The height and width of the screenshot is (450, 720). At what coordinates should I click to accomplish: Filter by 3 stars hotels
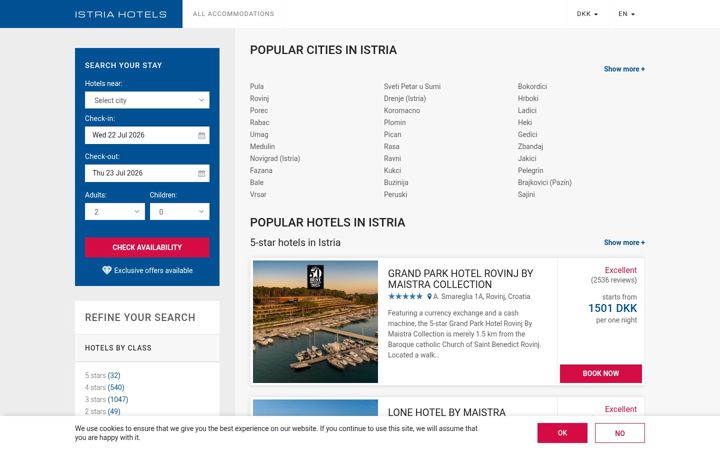pyautogui.click(x=107, y=399)
